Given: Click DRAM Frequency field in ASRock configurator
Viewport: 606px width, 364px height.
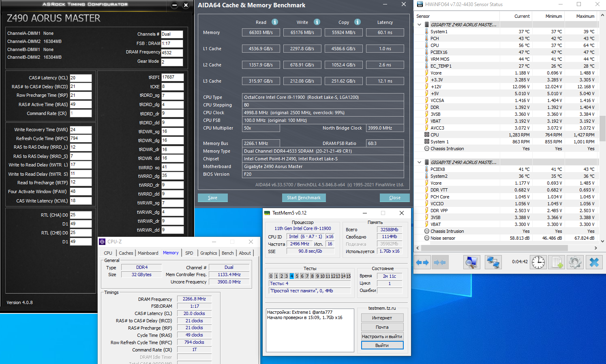Looking at the screenshot, I should pyautogui.click(x=172, y=53).
